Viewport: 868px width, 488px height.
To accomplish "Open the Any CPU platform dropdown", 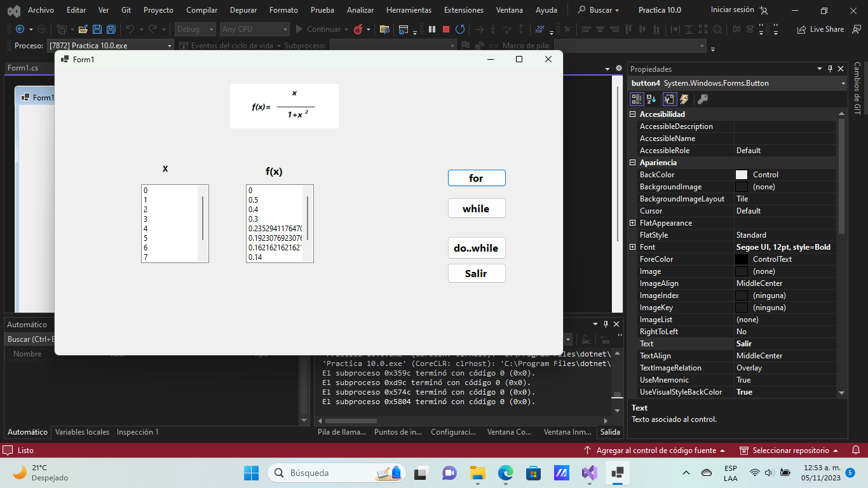I will [x=254, y=29].
